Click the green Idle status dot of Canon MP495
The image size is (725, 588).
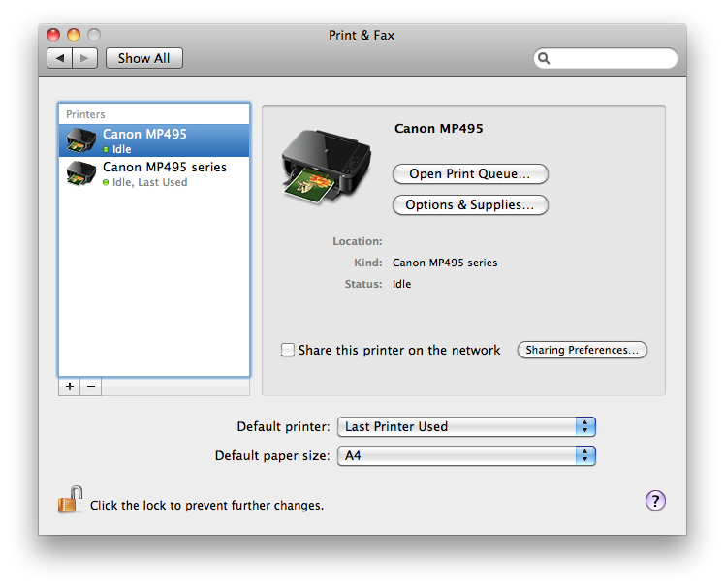[x=106, y=149]
